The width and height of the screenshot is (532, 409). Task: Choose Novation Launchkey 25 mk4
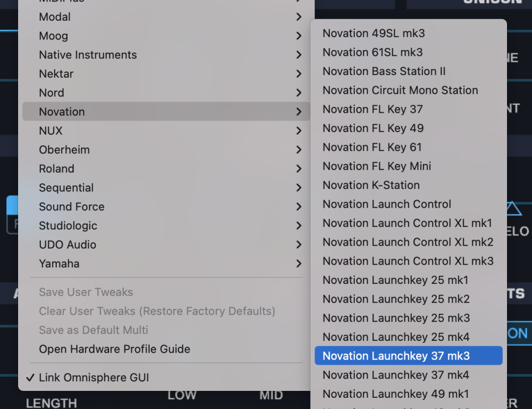[x=396, y=337]
